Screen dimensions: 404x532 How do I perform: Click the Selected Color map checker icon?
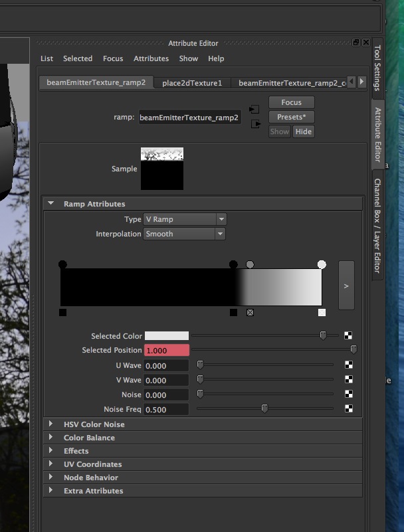pos(349,336)
